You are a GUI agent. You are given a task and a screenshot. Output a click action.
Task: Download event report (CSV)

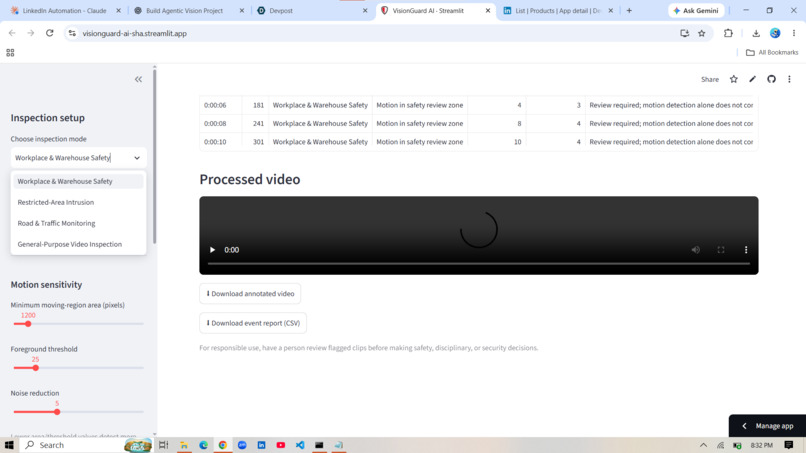coord(253,323)
